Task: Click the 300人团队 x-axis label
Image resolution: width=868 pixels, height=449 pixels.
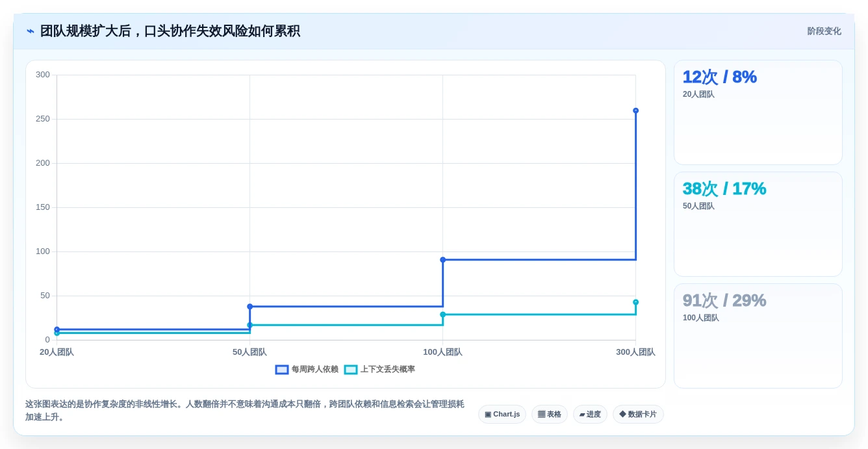Action: (x=635, y=352)
